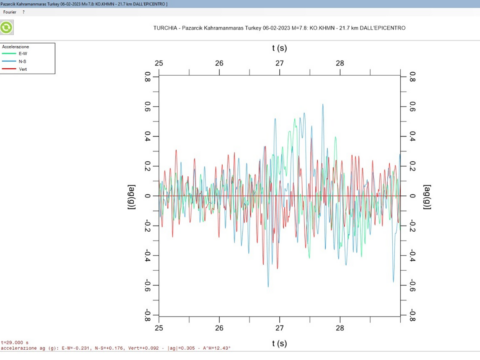Click the -0.6 tick on right axis

point(412,285)
